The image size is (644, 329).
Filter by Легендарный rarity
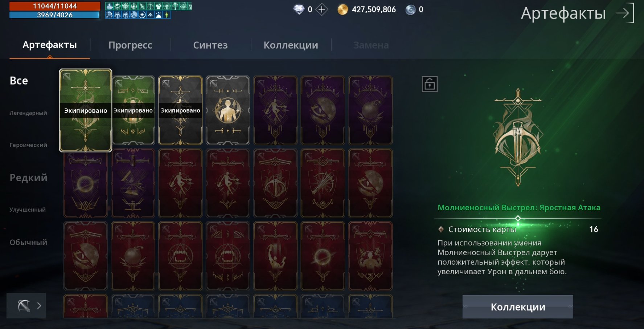(x=28, y=113)
